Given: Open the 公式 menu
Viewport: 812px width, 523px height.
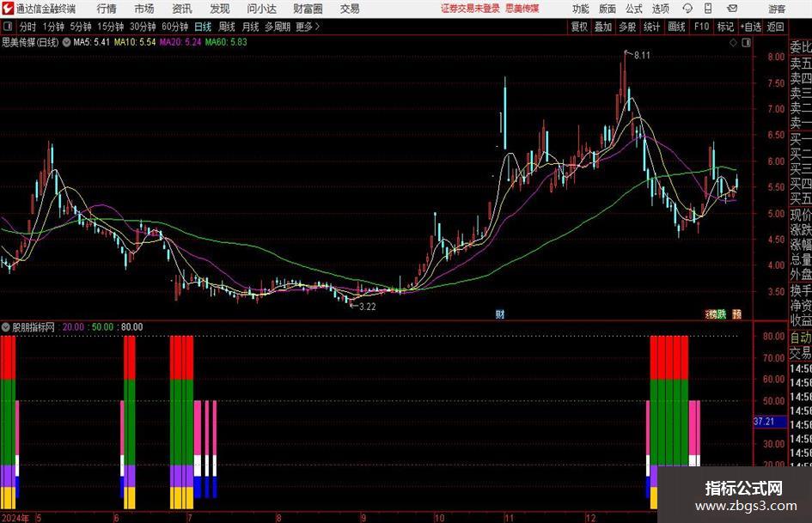Looking at the screenshot, I should click(634, 9).
